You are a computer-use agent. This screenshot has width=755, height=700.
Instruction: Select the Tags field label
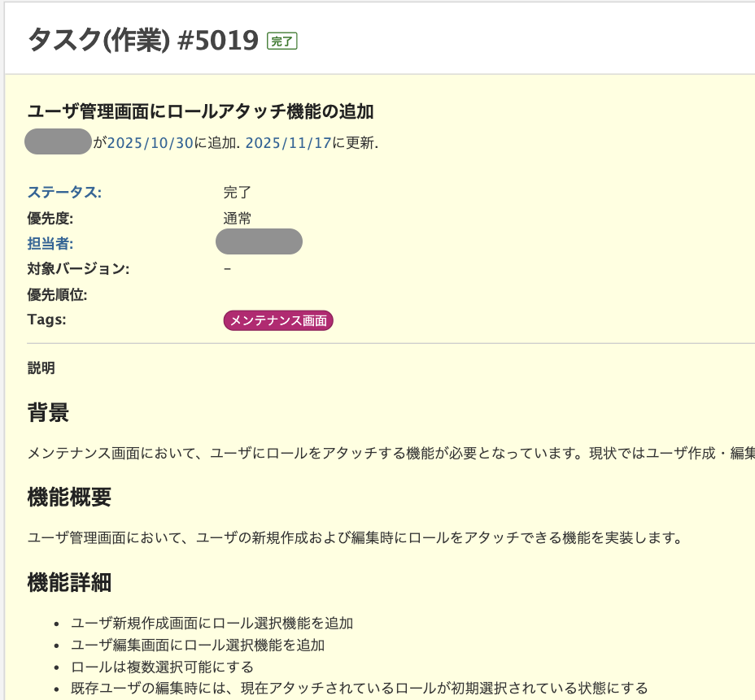(44, 319)
